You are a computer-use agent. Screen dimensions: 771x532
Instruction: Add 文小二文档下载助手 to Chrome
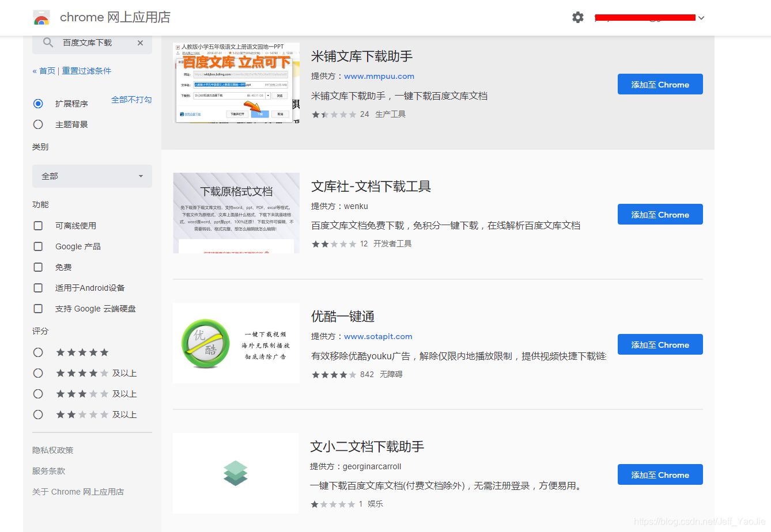click(660, 474)
